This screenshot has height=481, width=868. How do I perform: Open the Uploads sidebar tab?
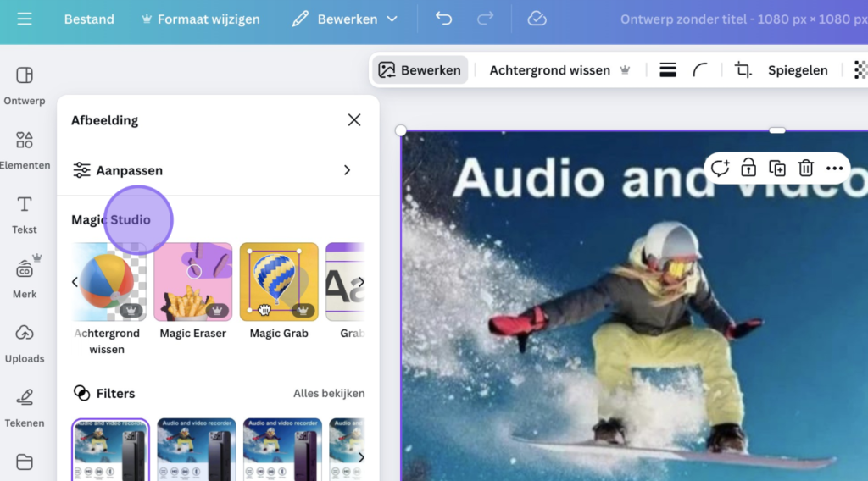(x=25, y=344)
